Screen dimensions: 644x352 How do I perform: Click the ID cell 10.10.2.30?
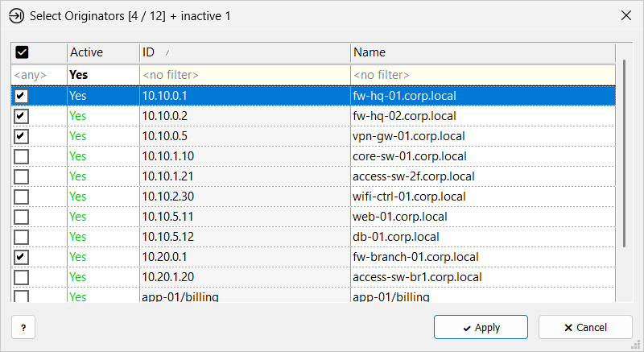(245, 197)
